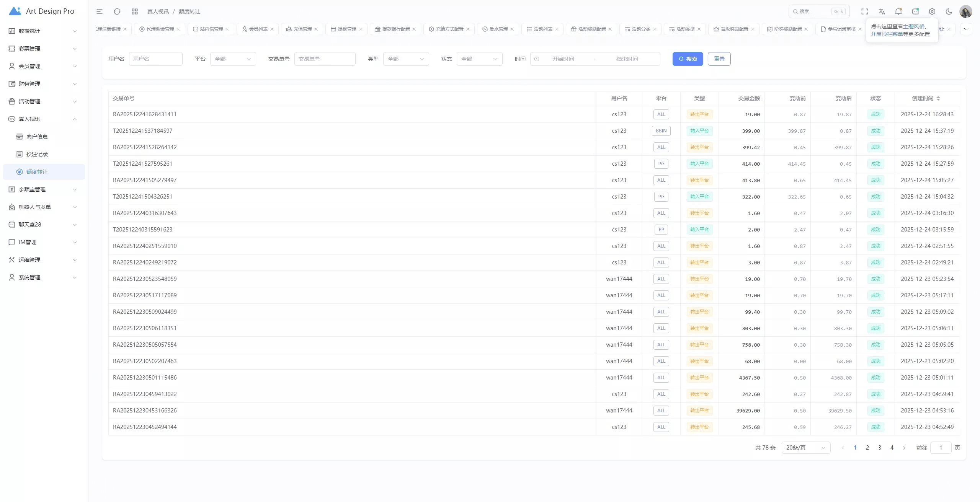The height and width of the screenshot is (502, 980).
Task: Switch to the 充值管理 tab
Action: [302, 29]
